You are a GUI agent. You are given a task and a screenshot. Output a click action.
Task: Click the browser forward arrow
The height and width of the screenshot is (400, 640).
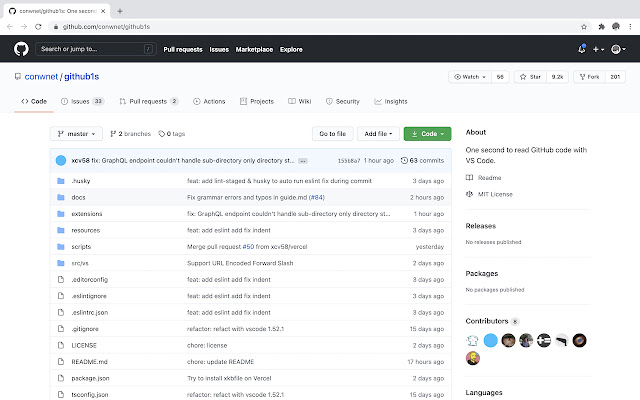point(24,27)
